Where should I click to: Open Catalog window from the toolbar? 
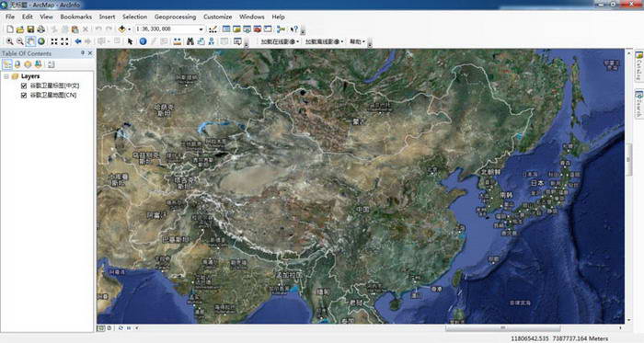(x=236, y=29)
